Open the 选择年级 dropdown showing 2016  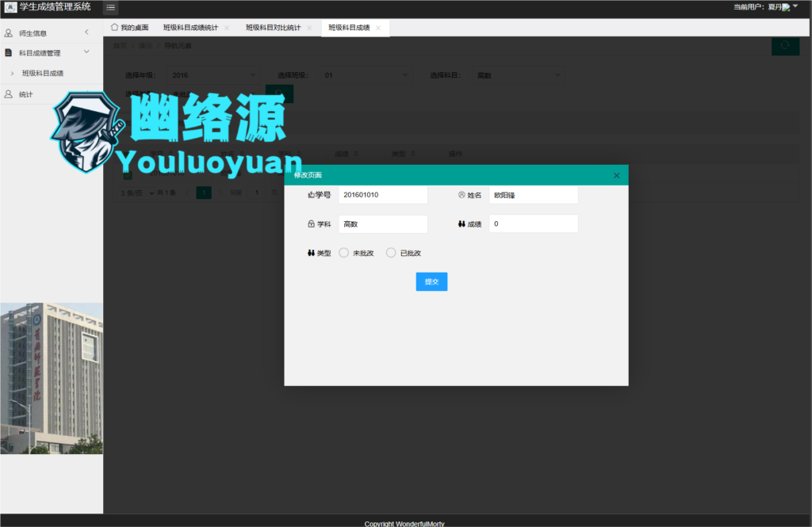213,74
